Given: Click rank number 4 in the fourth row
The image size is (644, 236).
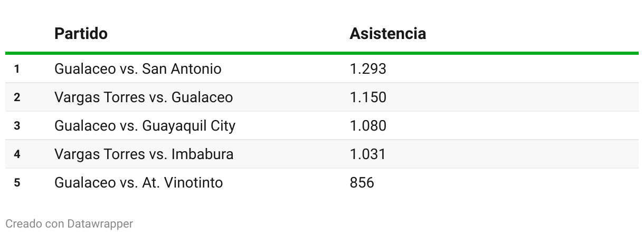Looking at the screenshot, I should pyautogui.click(x=17, y=154).
